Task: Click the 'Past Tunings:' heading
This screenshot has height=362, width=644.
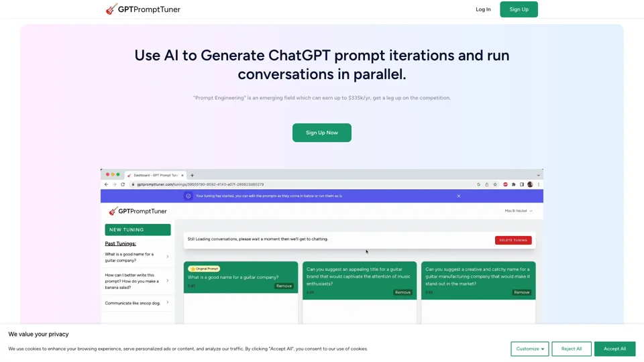Action: pos(120,244)
